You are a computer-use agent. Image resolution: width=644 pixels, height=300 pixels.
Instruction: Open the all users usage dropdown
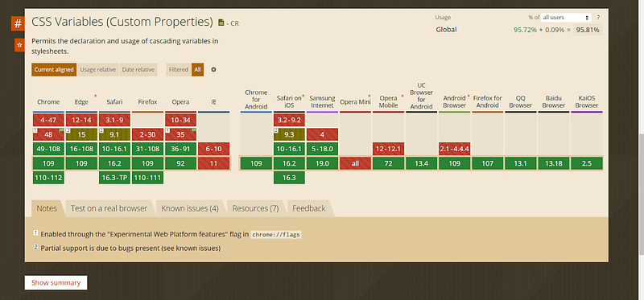(565, 18)
